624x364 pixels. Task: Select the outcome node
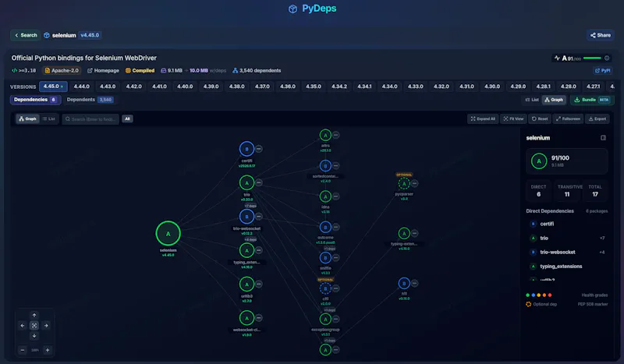(325, 227)
